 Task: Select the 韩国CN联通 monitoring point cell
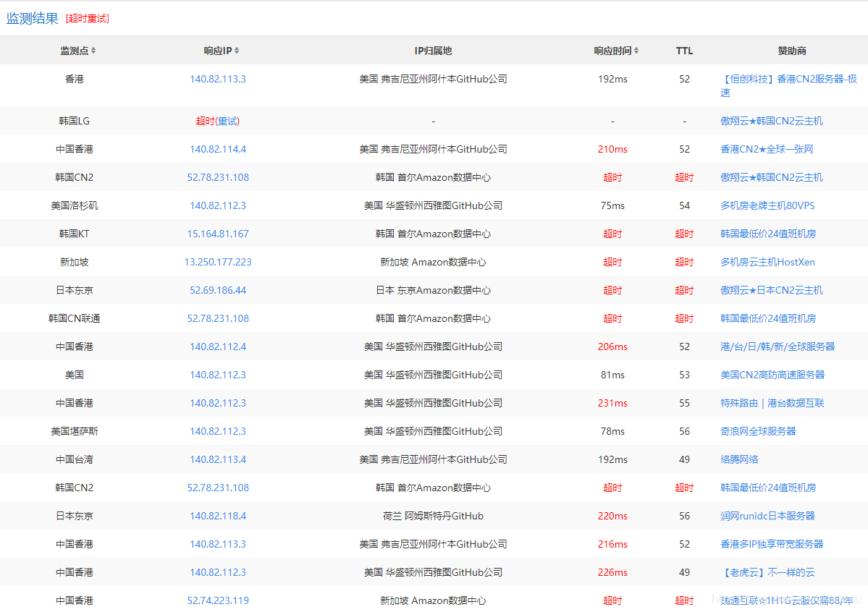74,318
